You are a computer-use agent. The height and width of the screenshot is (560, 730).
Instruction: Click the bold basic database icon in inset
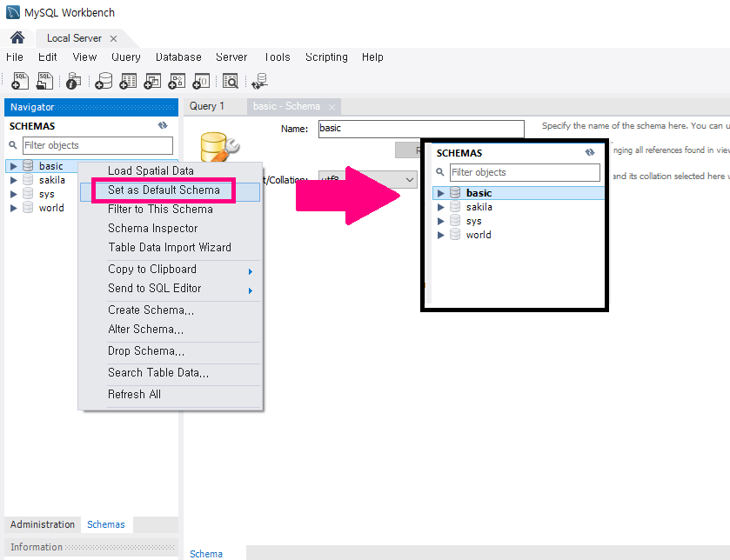[x=455, y=192]
